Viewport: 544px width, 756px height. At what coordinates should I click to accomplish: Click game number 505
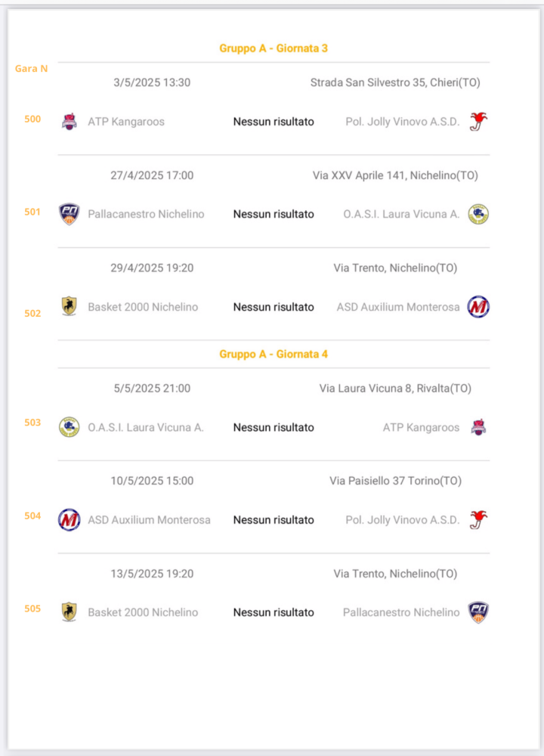tap(32, 609)
